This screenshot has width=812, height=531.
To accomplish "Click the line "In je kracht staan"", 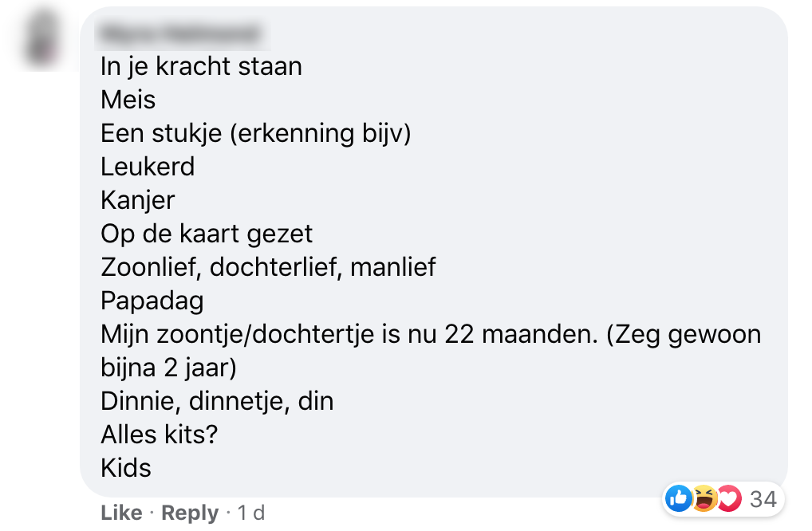I will pyautogui.click(x=201, y=66).
